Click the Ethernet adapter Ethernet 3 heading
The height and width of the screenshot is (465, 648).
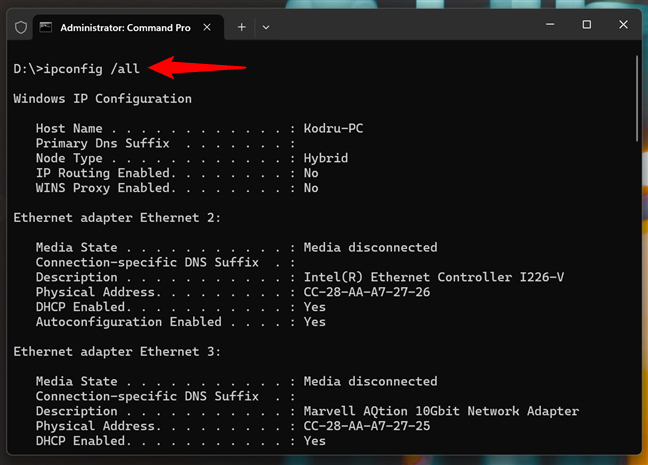[117, 351]
